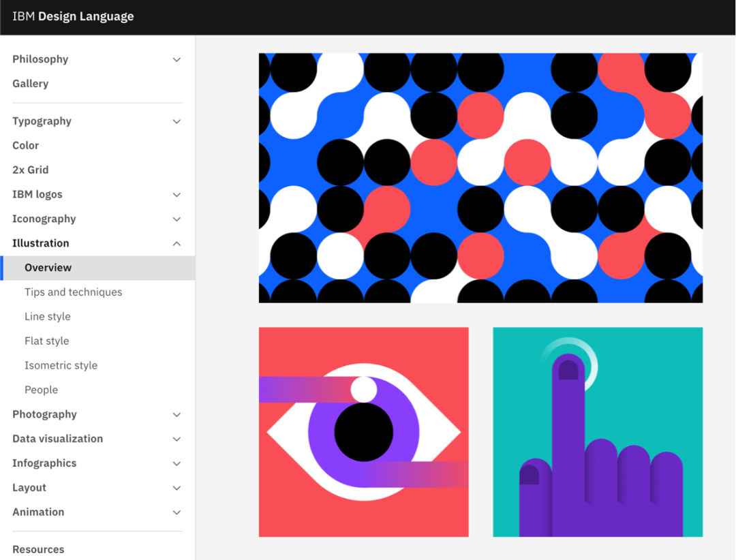Open the Color page
The height and width of the screenshot is (560, 736).
click(26, 146)
